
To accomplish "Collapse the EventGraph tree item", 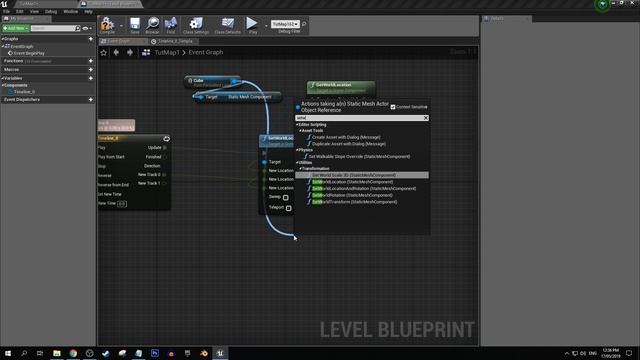I will pos(3,46).
